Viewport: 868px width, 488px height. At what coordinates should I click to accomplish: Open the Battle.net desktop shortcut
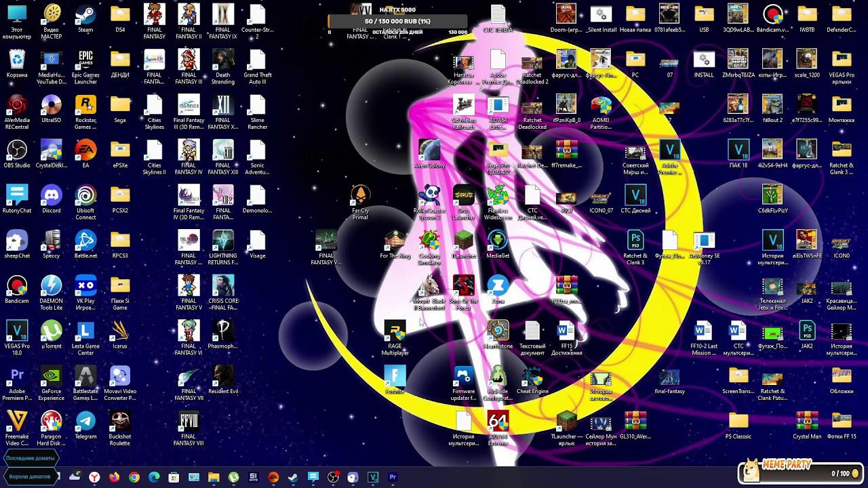pyautogui.click(x=85, y=244)
